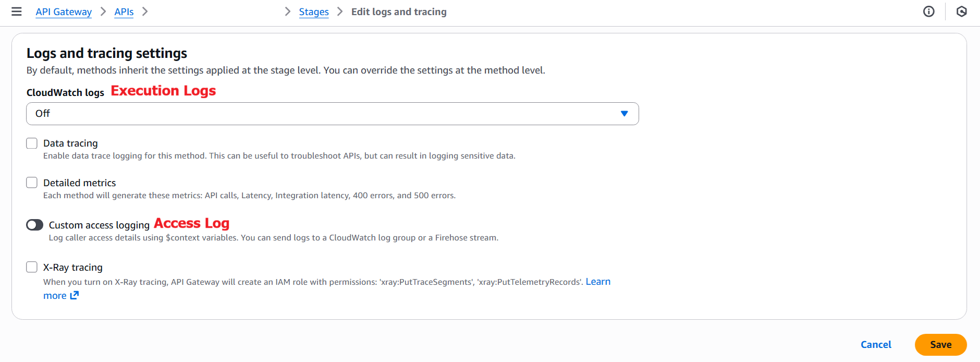The height and width of the screenshot is (362, 980).
Task: Turn on Custom access logging switch
Action: (x=35, y=225)
